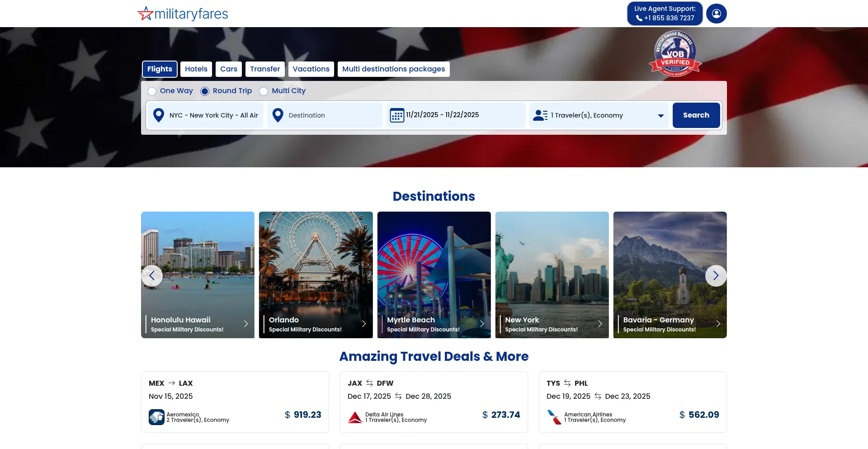Open the New York destination photo
868x449 pixels.
552,275
